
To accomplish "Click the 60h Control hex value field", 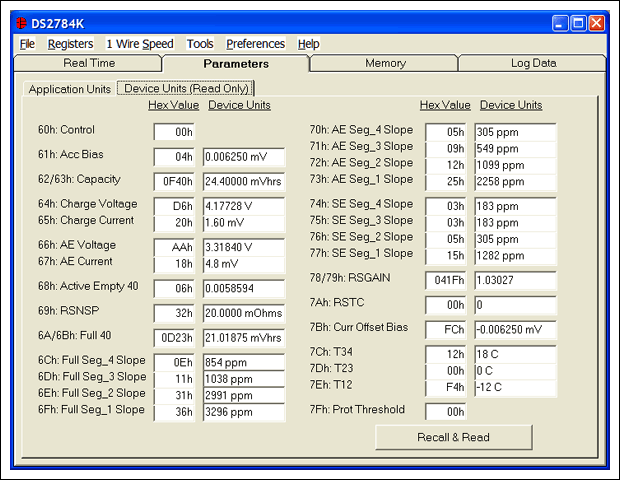I will (x=174, y=132).
